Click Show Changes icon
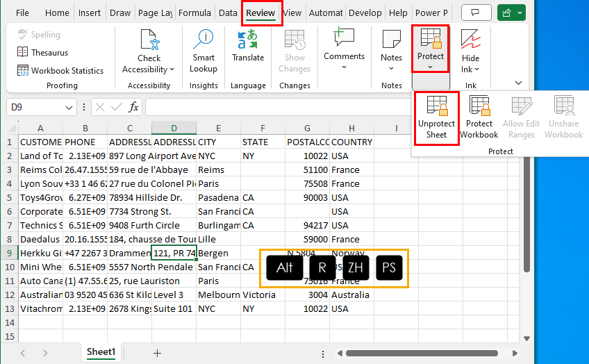 click(294, 39)
